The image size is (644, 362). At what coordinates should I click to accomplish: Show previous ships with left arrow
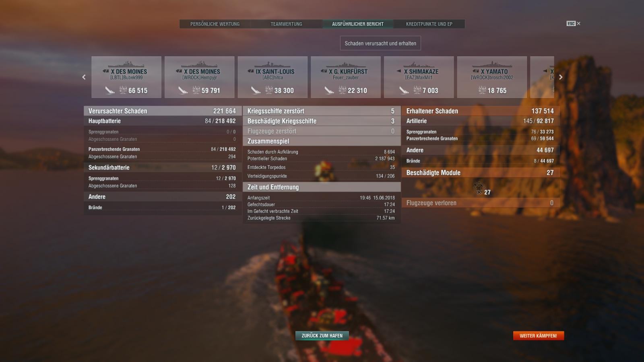pyautogui.click(x=84, y=77)
